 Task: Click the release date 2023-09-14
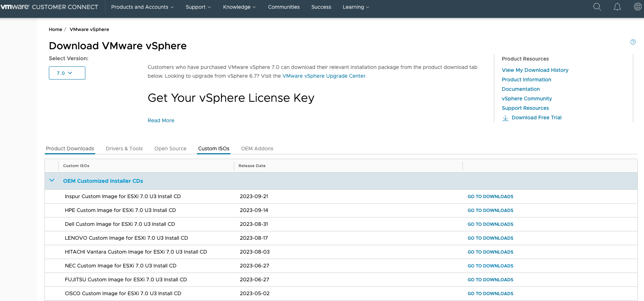point(254,210)
